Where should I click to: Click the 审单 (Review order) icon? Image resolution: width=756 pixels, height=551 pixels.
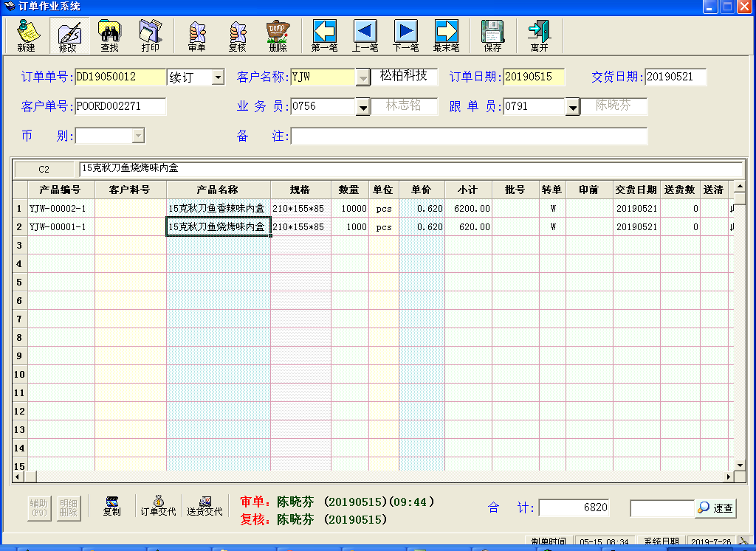[x=196, y=35]
